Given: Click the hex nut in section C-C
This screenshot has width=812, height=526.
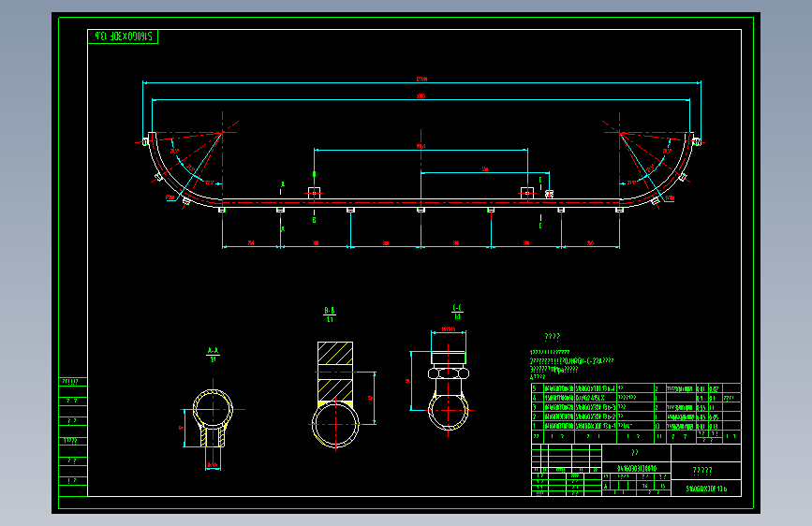Looking at the screenshot, I should click(x=449, y=373).
